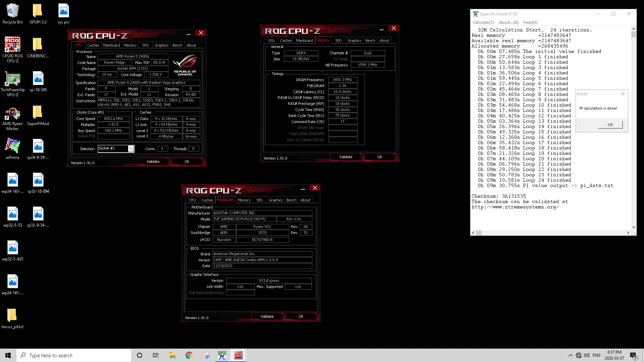Screen dimensions: 644x362
Task: Open Bench tab in CPU window
Action: tap(177, 45)
